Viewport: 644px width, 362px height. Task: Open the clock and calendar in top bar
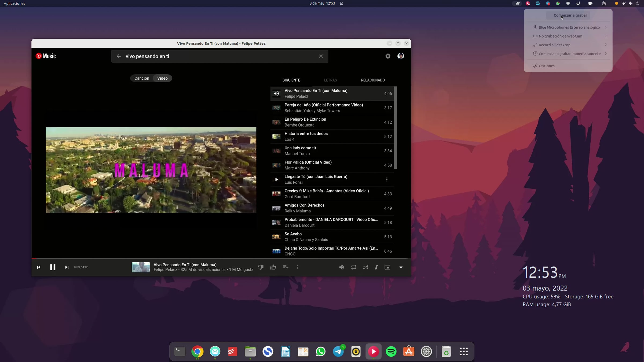[322, 3]
